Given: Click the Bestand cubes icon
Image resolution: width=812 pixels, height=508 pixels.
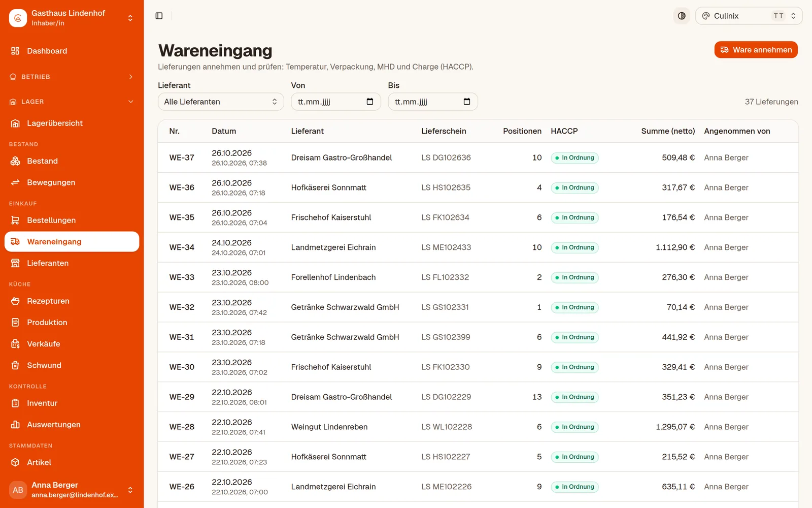Looking at the screenshot, I should point(15,161).
